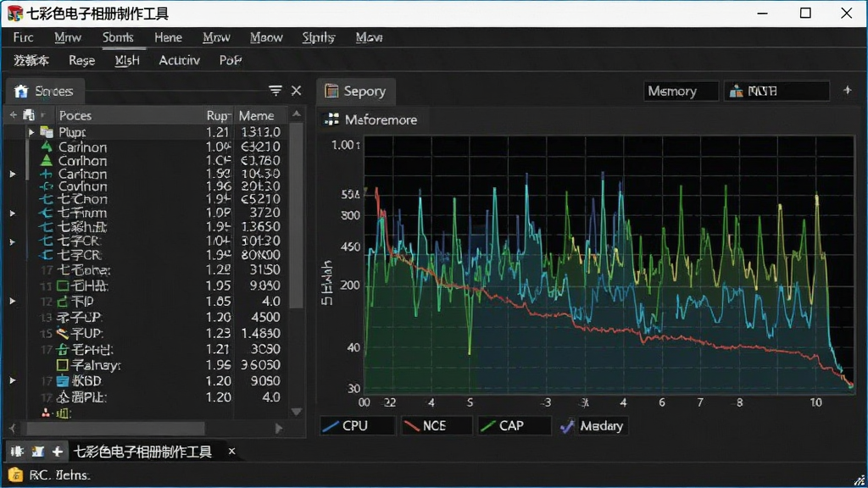This screenshot has width=868, height=488.
Task: Click the icon on the row with 1.4830
Action: [63, 333]
